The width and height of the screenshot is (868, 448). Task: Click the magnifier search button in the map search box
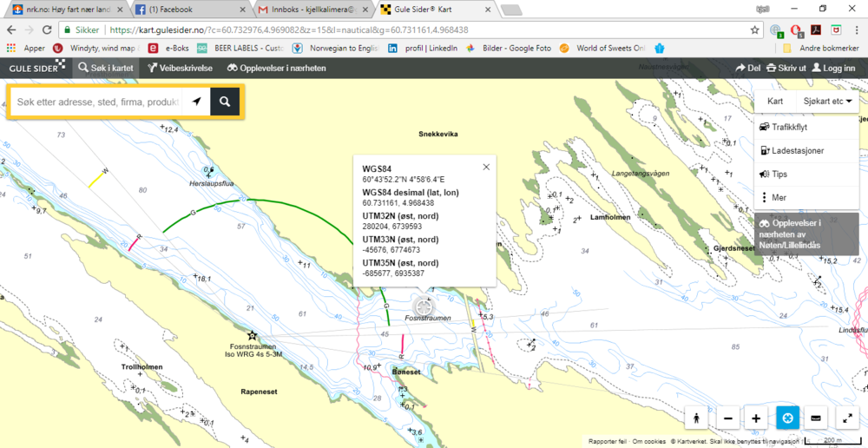[x=224, y=102]
